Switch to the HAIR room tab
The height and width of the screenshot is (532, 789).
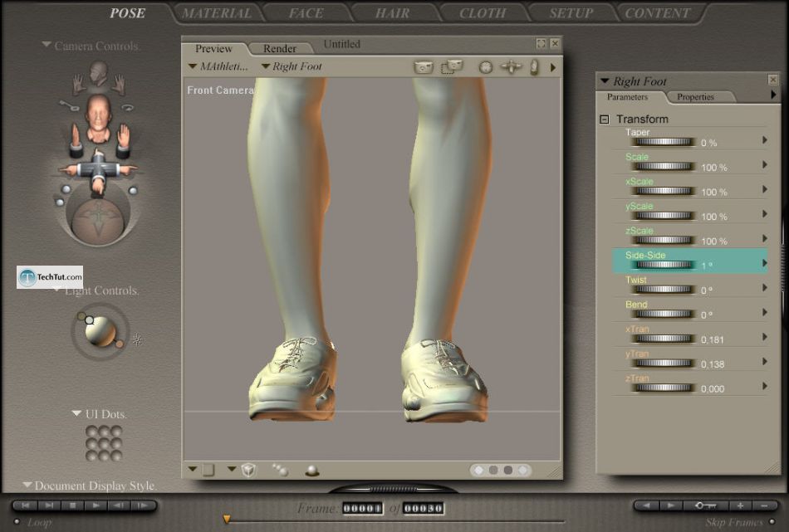[x=393, y=13]
